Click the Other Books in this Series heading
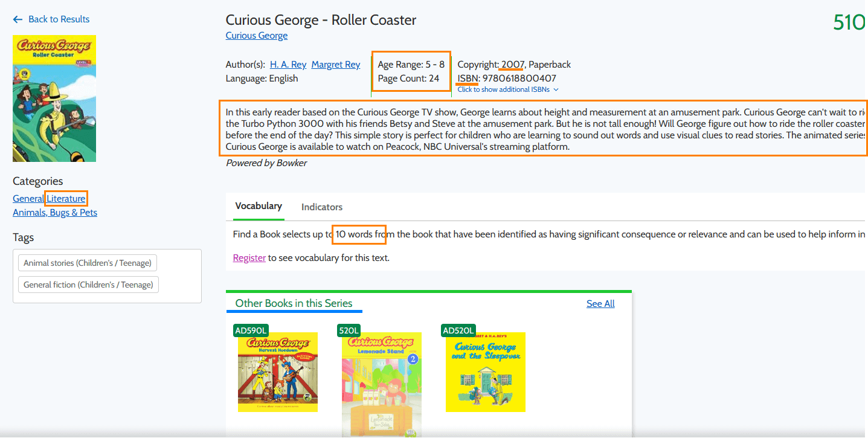This screenshot has width=868, height=438. click(294, 303)
